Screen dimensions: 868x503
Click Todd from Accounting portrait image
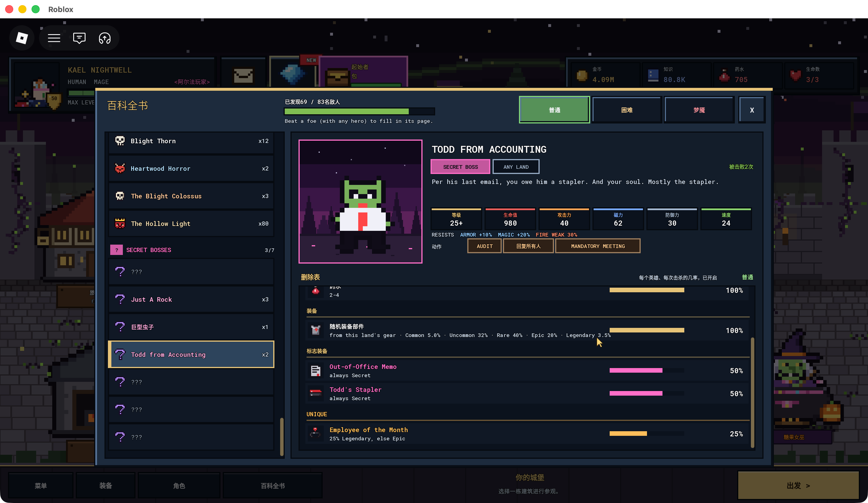pyautogui.click(x=360, y=202)
